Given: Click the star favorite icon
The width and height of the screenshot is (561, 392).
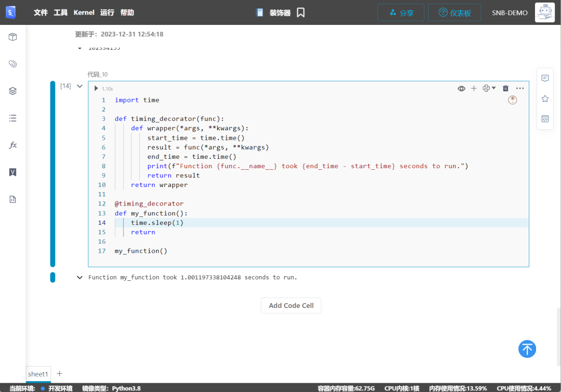Looking at the screenshot, I should click(545, 99).
